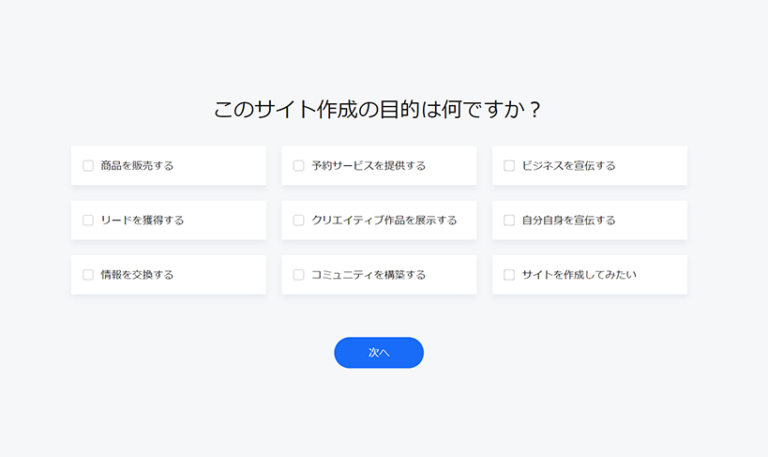Click the ビジネスを宣伝する label text
The height and width of the screenshot is (457, 768).
[x=568, y=166]
